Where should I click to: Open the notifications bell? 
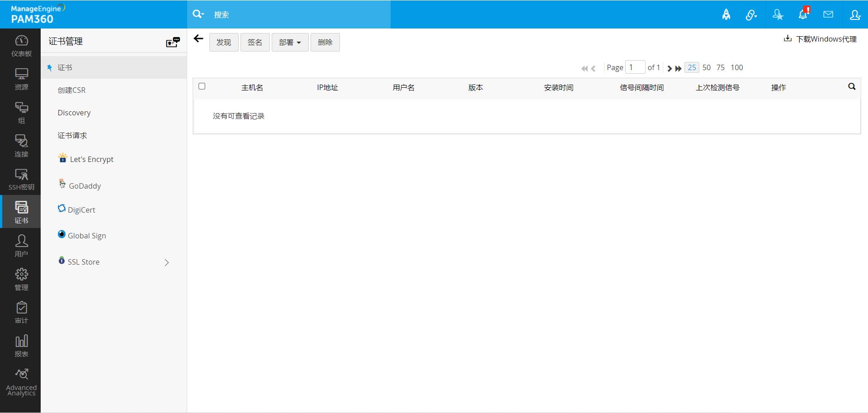[803, 14]
